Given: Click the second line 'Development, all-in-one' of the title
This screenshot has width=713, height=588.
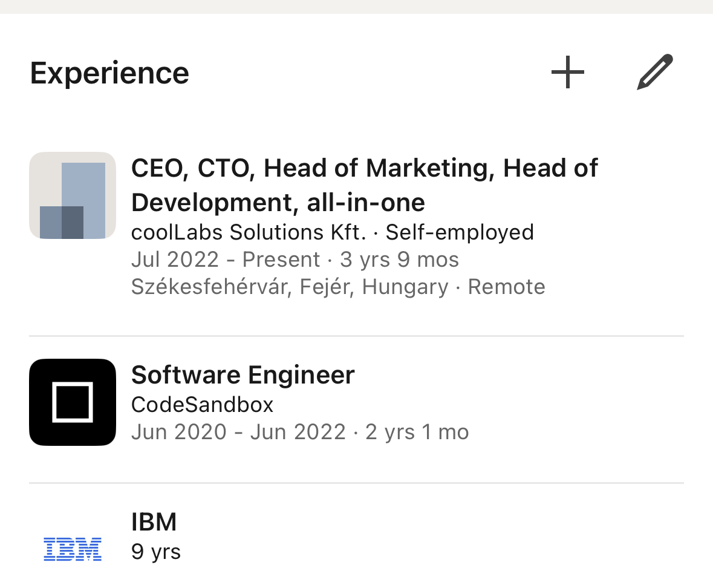Looking at the screenshot, I should (x=278, y=202).
